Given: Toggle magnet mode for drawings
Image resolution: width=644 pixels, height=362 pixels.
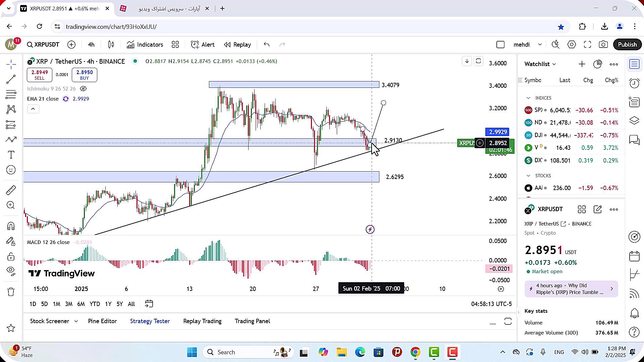Looking at the screenshot, I should 11,226.
